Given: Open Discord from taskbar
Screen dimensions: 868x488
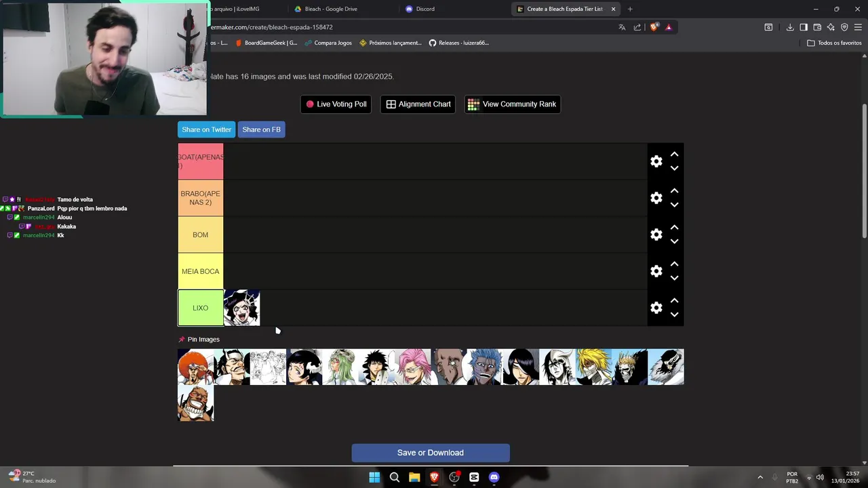Looking at the screenshot, I should coord(494,477).
